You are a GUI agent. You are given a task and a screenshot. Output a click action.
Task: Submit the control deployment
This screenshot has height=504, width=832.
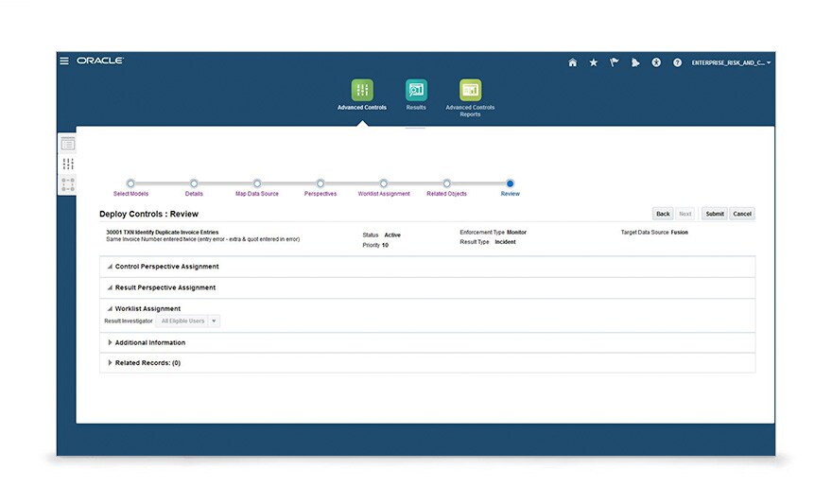[715, 214]
